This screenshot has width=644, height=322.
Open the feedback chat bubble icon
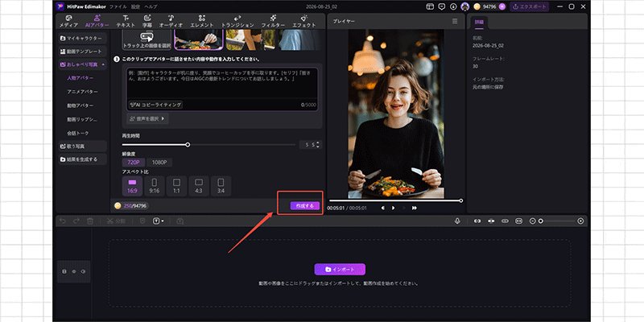coord(441,6)
